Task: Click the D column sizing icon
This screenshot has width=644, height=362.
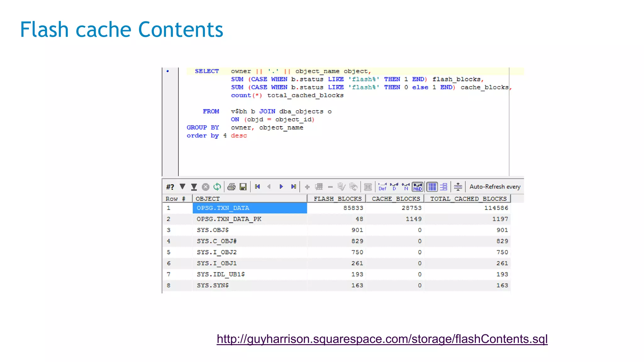Action: 394,187
